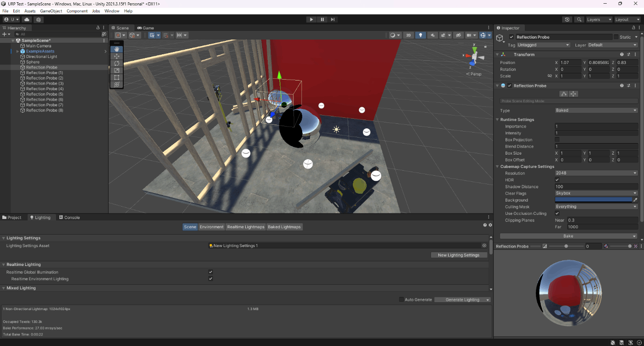Click the Bake button
The image size is (644, 346).
[x=568, y=236]
